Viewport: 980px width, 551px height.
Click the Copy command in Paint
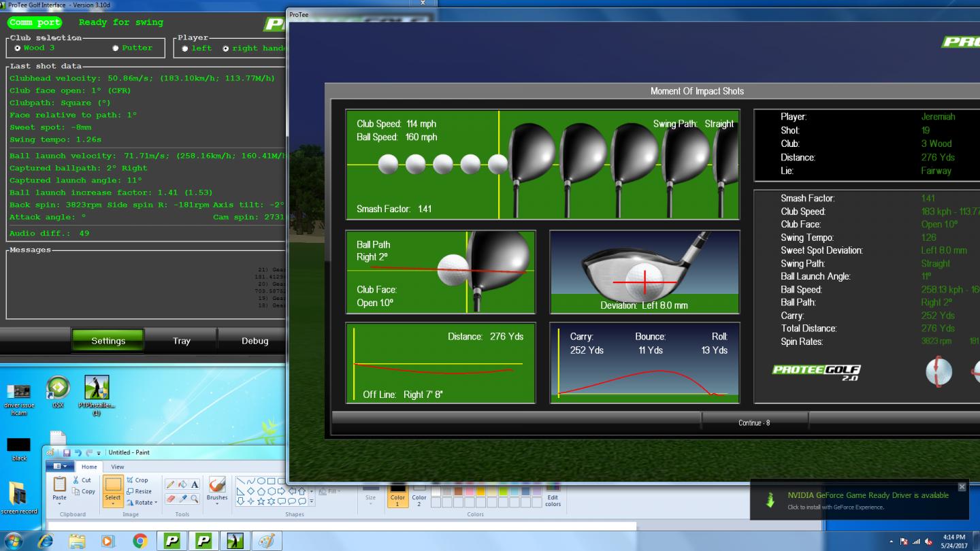(x=84, y=491)
